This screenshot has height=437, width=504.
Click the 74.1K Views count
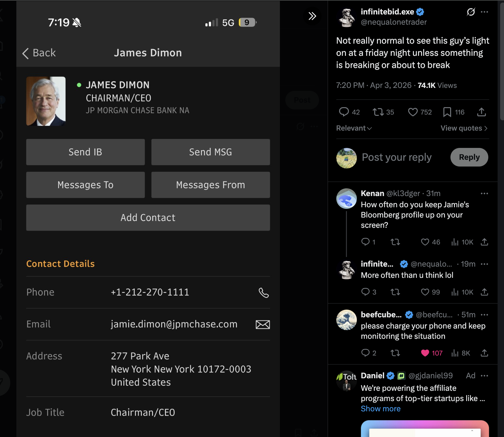click(x=437, y=85)
